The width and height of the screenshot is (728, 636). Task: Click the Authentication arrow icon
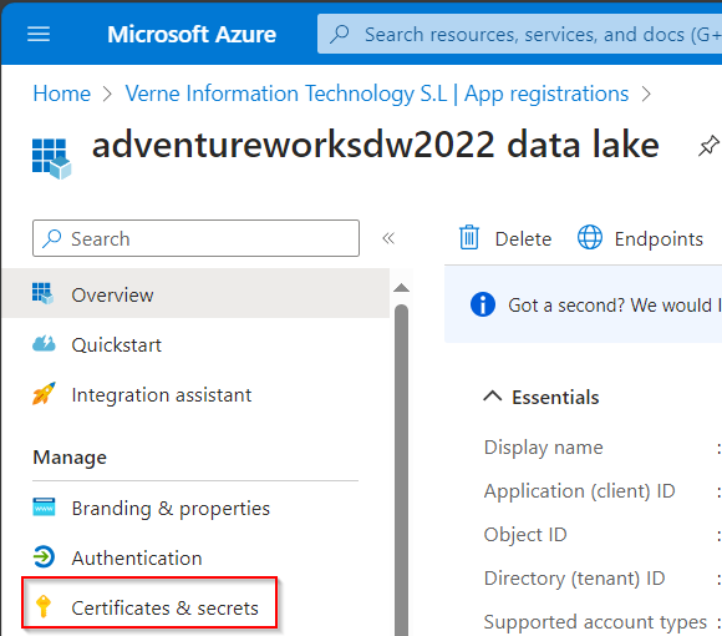click(x=44, y=557)
